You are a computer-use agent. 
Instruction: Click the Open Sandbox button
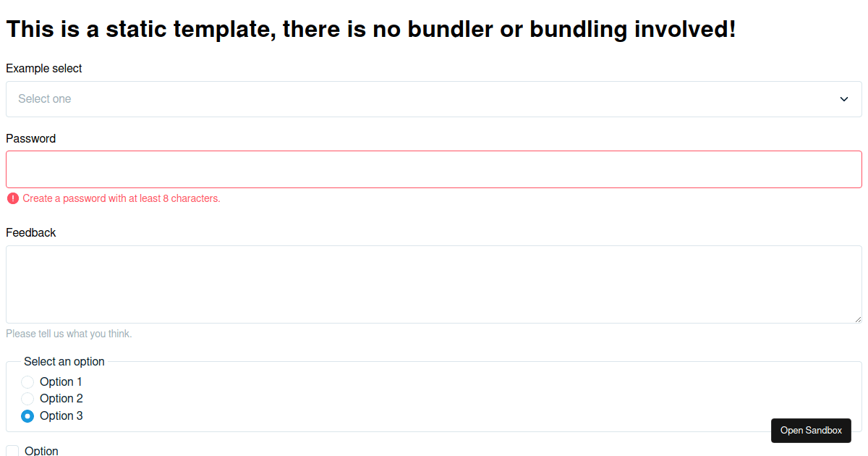pyautogui.click(x=811, y=431)
